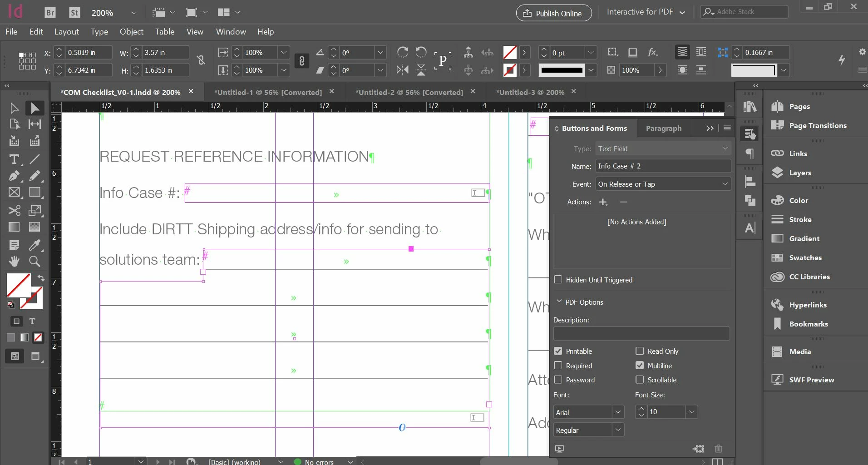Select the Type tool
Image resolution: width=868 pixels, height=465 pixels.
[14, 159]
